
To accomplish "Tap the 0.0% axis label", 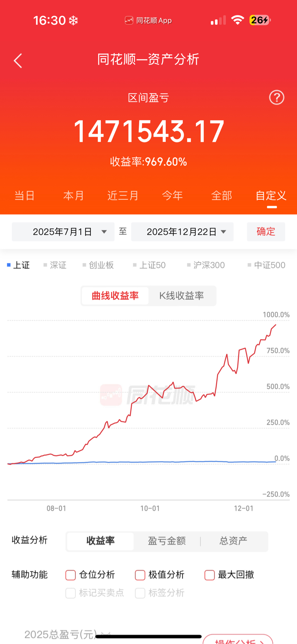I will pyautogui.click(x=282, y=458).
